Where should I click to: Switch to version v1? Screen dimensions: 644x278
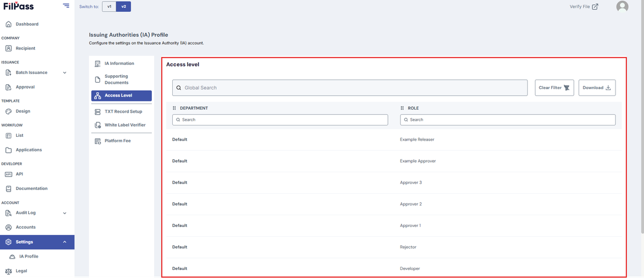(x=109, y=6)
